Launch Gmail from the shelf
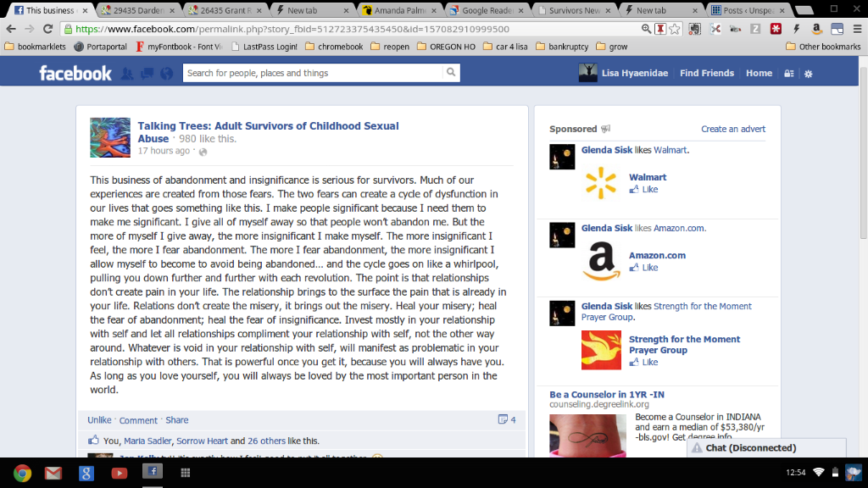The height and width of the screenshot is (488, 868). [53, 473]
